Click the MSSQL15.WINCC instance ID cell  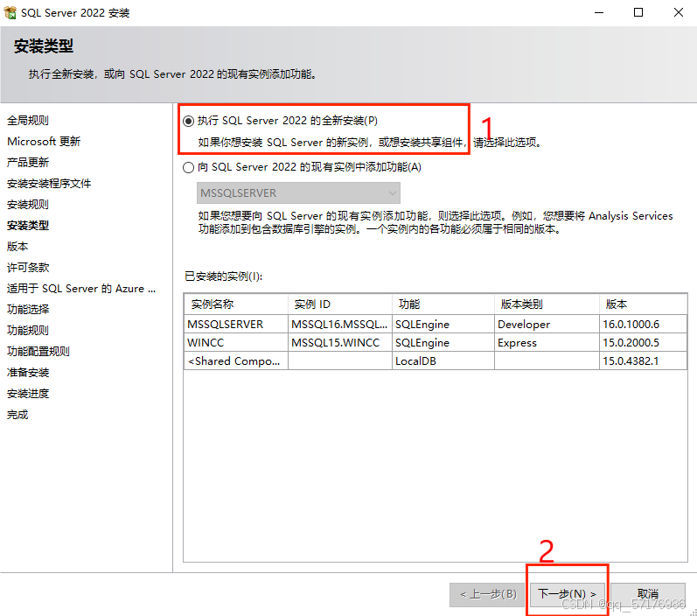point(340,342)
